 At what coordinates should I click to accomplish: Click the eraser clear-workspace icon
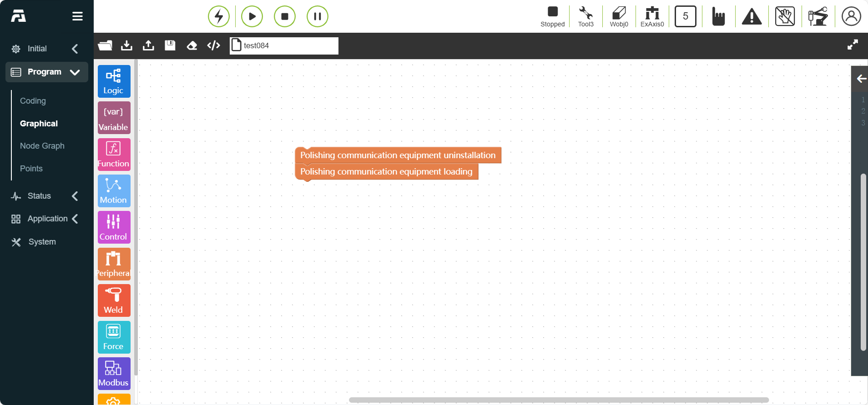192,45
